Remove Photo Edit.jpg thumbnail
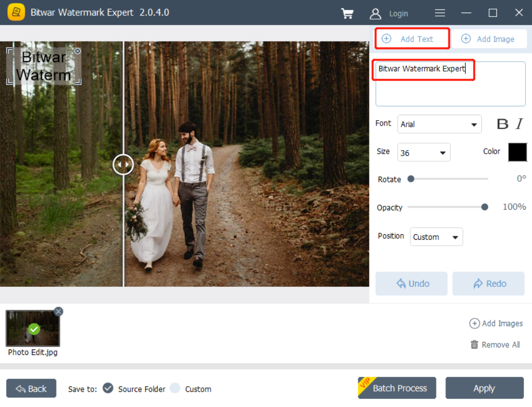The image size is (532, 407). point(59,311)
